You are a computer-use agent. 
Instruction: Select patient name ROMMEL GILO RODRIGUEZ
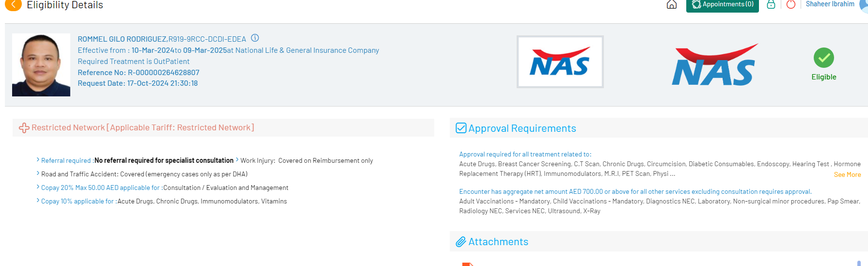(123, 39)
